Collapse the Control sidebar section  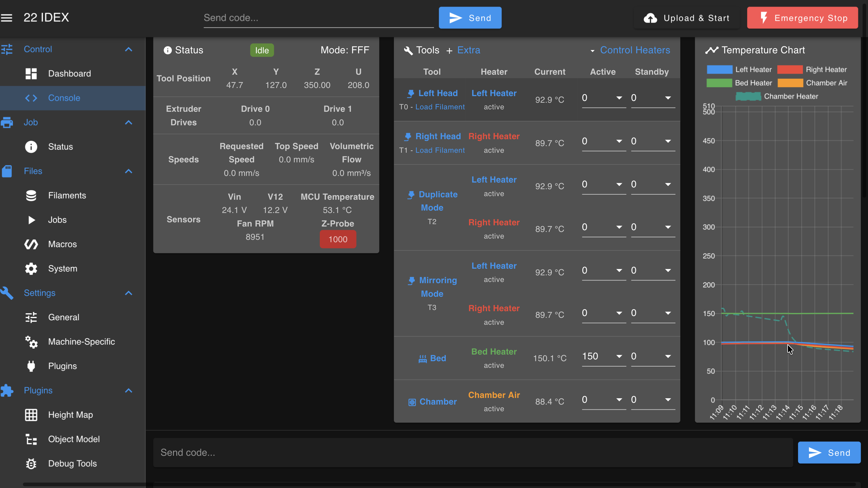(x=128, y=49)
